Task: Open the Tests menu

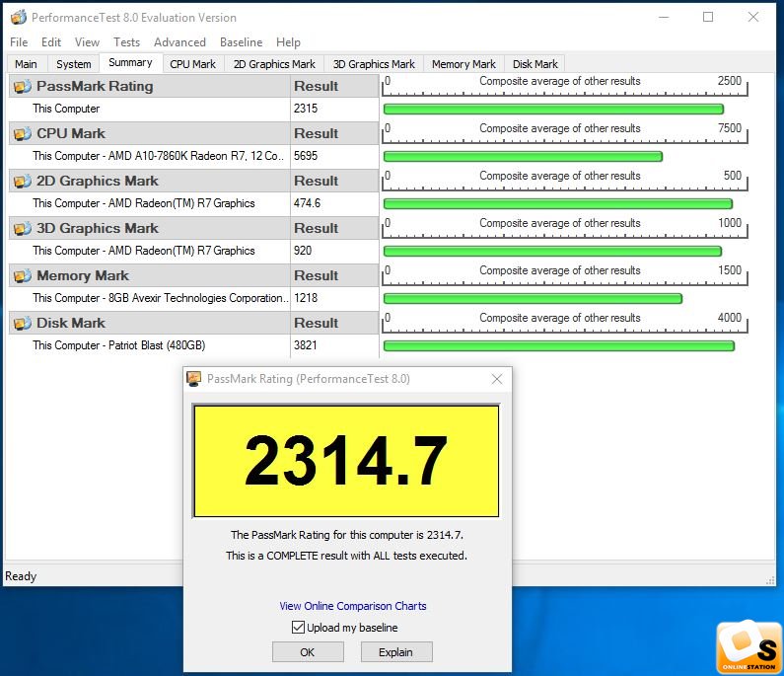Action: click(126, 42)
